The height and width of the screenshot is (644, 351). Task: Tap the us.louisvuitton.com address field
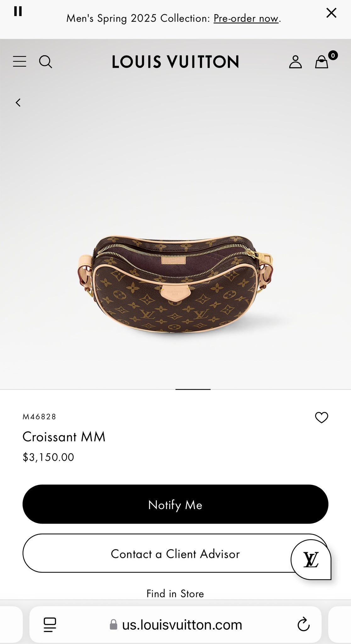pos(175,625)
